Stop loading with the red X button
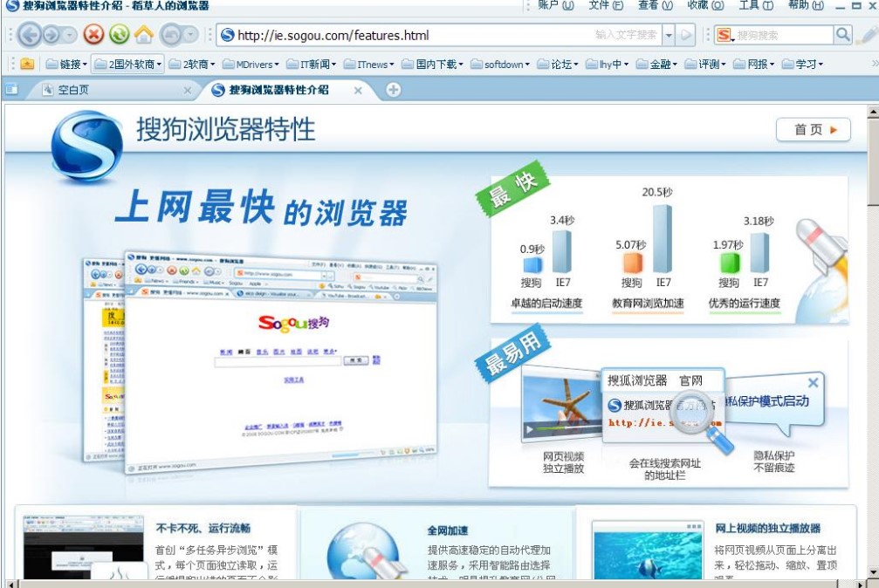 click(x=93, y=35)
